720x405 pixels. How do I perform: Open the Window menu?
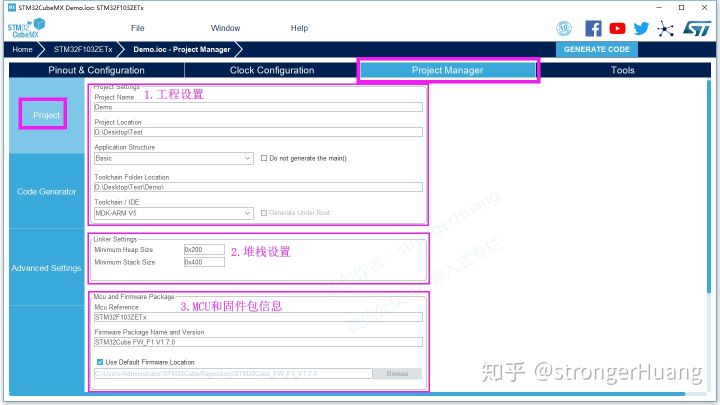click(x=225, y=28)
